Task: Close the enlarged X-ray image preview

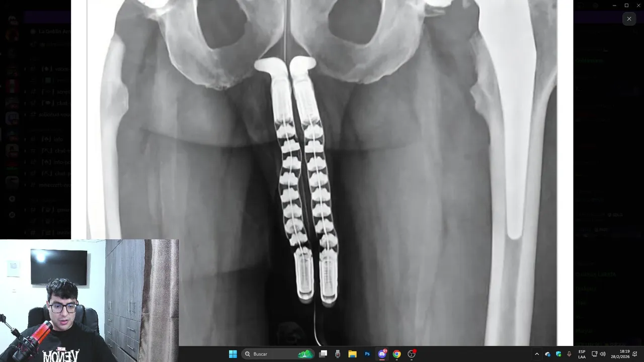Action: tap(629, 19)
